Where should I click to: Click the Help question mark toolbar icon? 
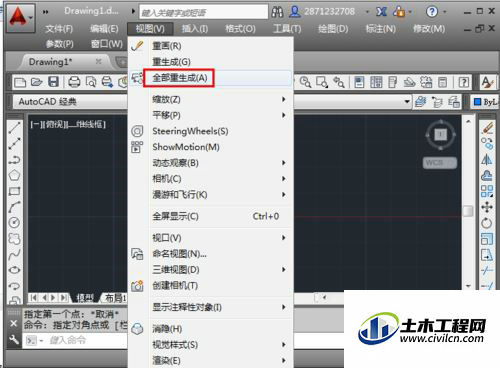pyautogui.click(x=463, y=82)
